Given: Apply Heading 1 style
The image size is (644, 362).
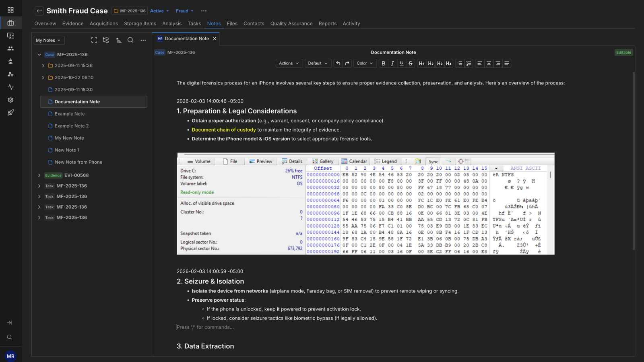Looking at the screenshot, I should tap(421, 63).
